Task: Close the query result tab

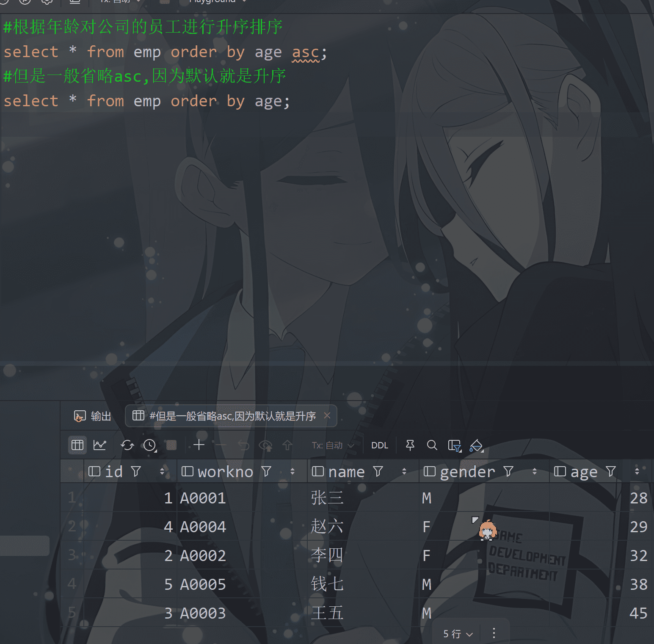Action: pos(327,416)
